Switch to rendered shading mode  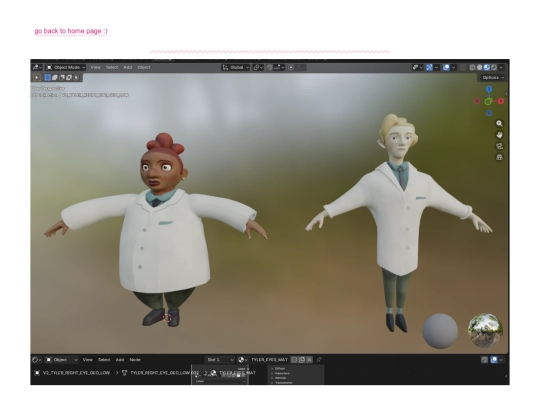(x=494, y=68)
